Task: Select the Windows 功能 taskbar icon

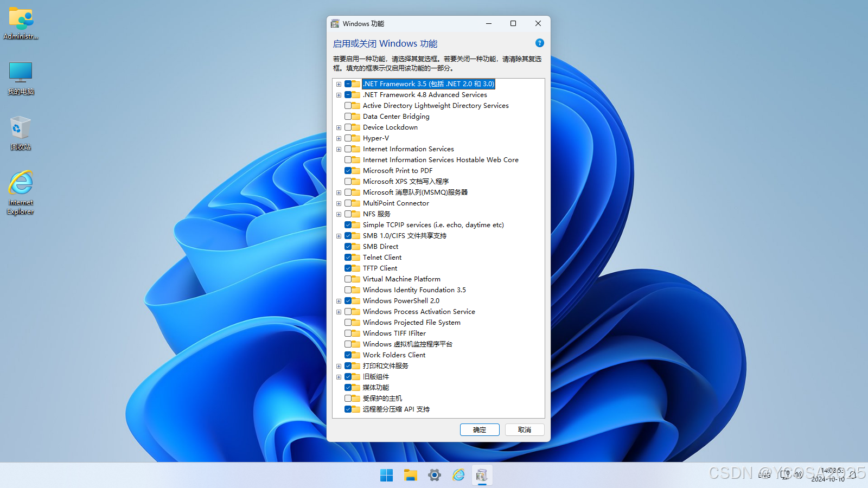Action: pyautogui.click(x=482, y=476)
